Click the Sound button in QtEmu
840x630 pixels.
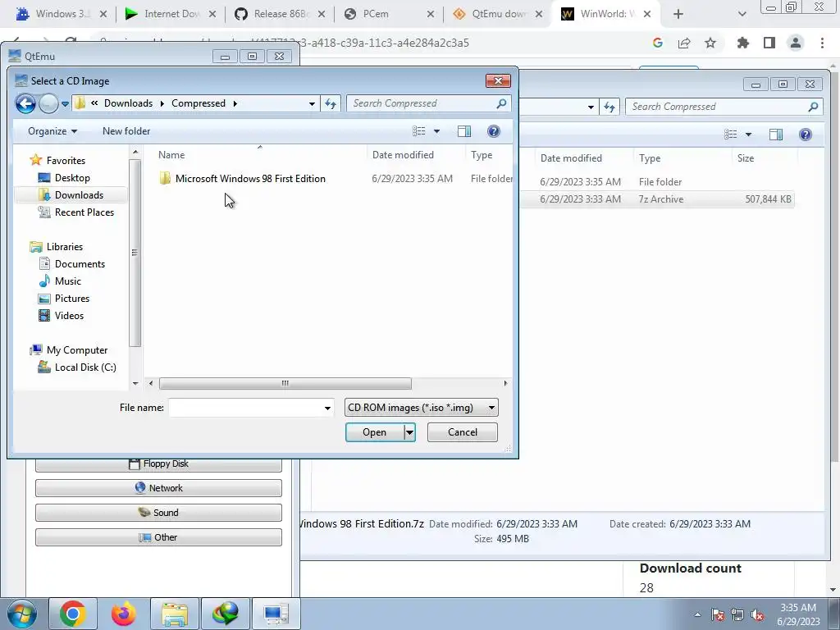[x=158, y=513]
